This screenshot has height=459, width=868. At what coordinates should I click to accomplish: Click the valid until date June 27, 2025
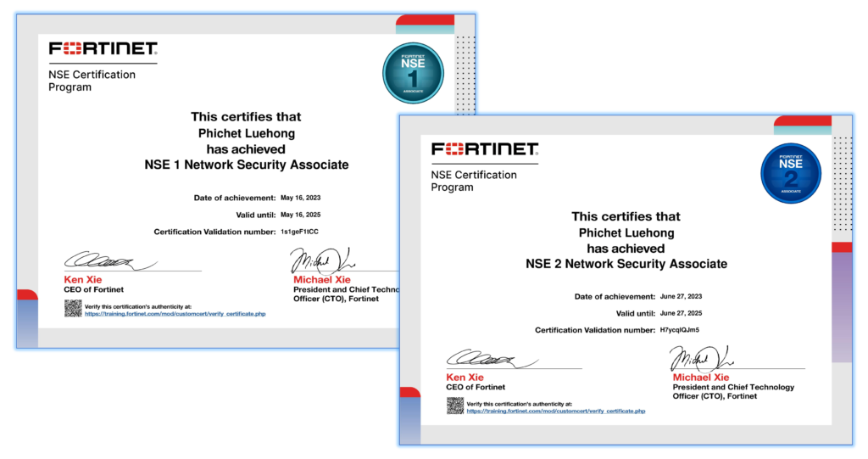(x=681, y=313)
